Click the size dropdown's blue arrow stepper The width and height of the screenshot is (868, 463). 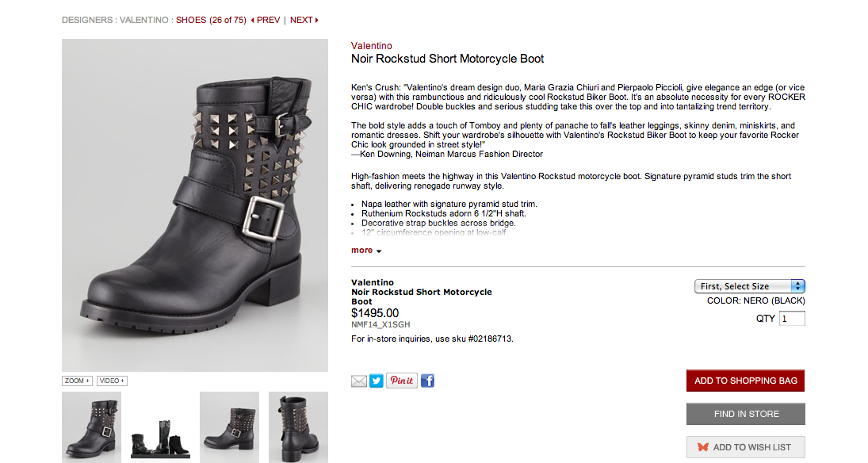pyautogui.click(x=797, y=286)
